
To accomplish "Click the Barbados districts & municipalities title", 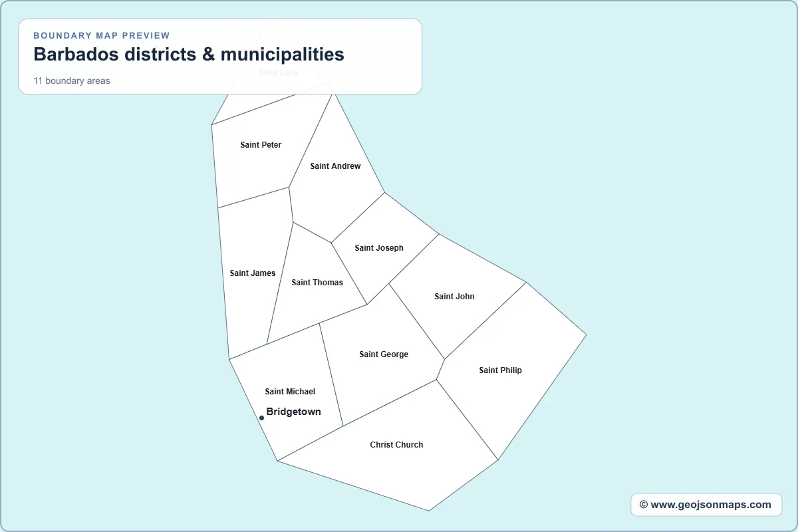I will tap(189, 54).
